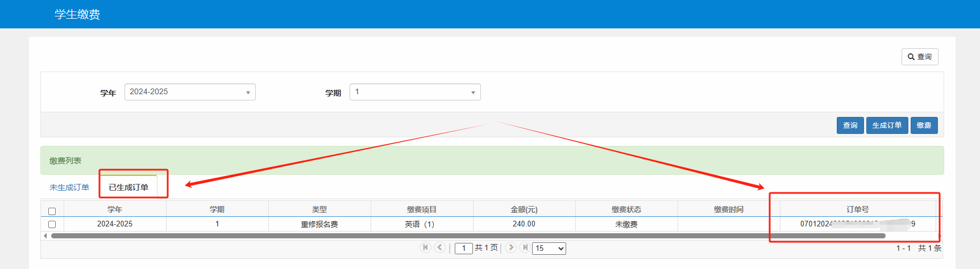980x269 pixels.
Task: Switch to 已生成订单 tab
Action: point(128,187)
